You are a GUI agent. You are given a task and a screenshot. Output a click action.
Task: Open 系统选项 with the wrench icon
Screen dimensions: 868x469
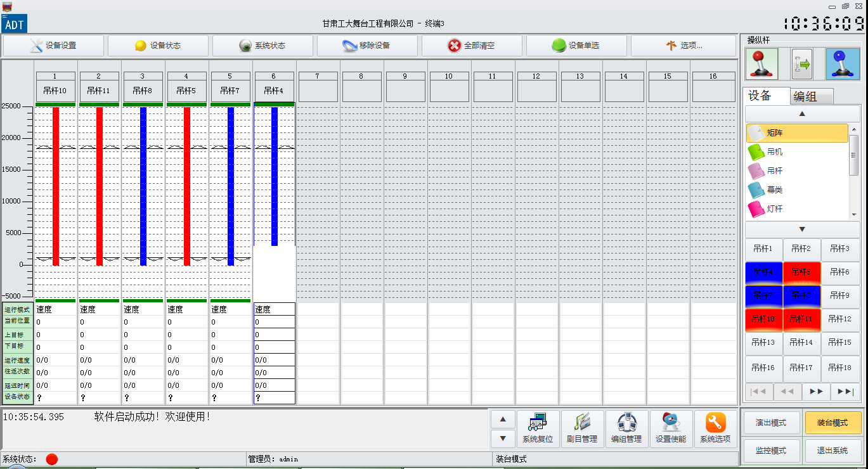(715, 429)
